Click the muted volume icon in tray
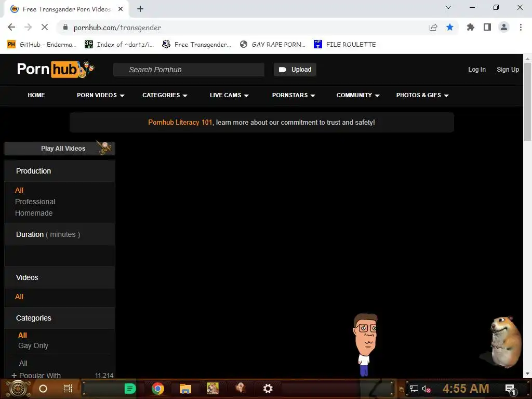The width and height of the screenshot is (532, 399). [x=426, y=389]
